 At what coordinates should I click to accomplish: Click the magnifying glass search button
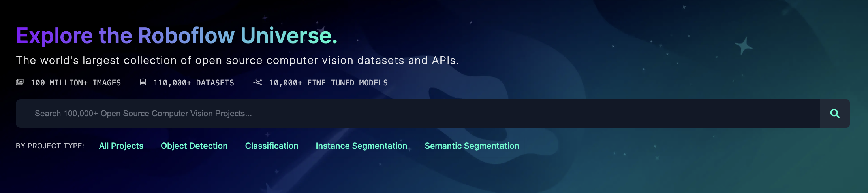(835, 114)
